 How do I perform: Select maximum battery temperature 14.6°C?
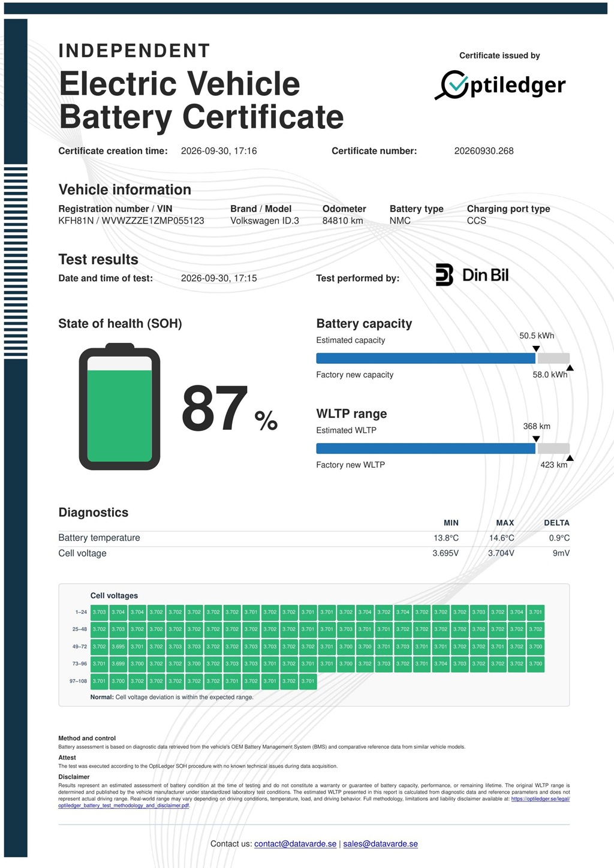[x=502, y=538]
